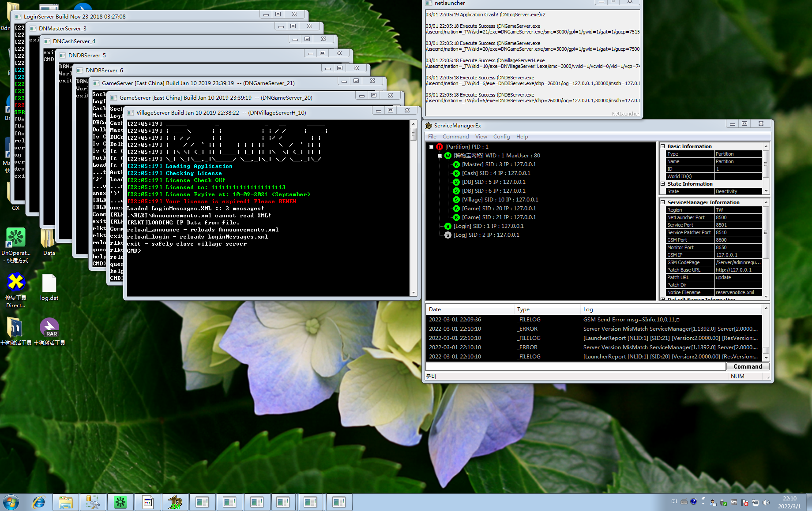Click the Master SID 3 status icon
The width and height of the screenshot is (812, 511).
[x=456, y=164]
